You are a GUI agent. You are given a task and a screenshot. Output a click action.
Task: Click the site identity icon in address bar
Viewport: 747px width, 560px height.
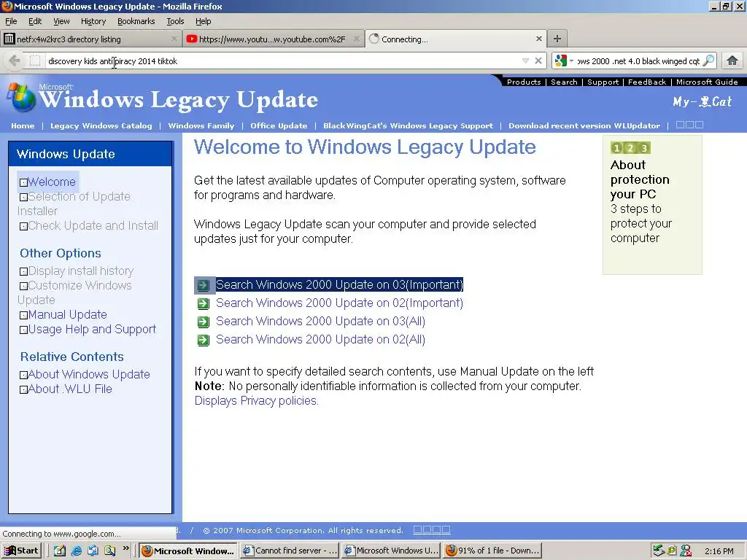(x=35, y=61)
